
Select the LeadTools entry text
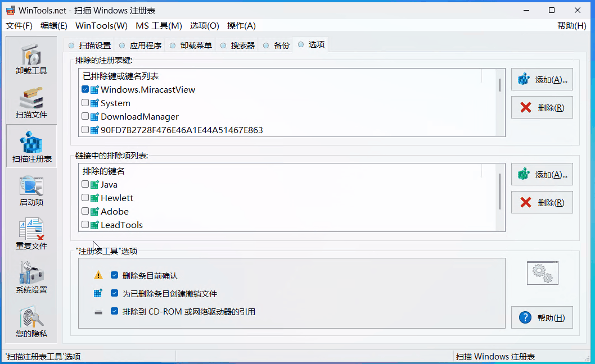click(122, 225)
